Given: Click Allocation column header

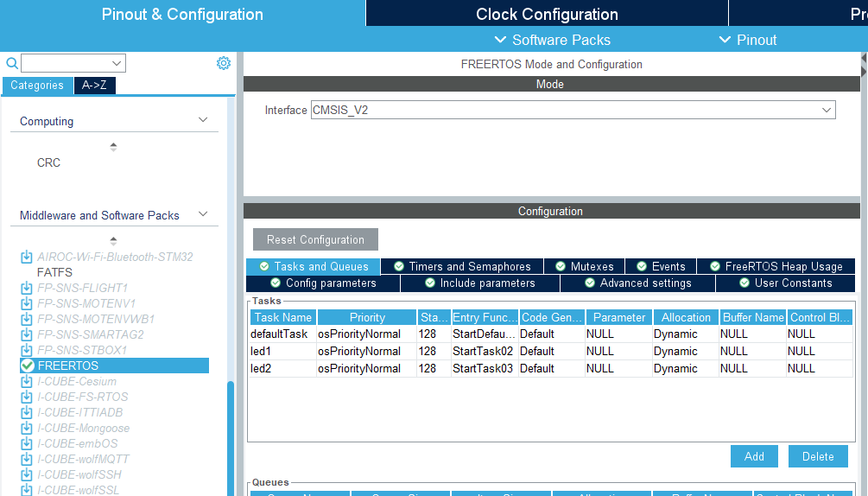Looking at the screenshot, I should [686, 317].
